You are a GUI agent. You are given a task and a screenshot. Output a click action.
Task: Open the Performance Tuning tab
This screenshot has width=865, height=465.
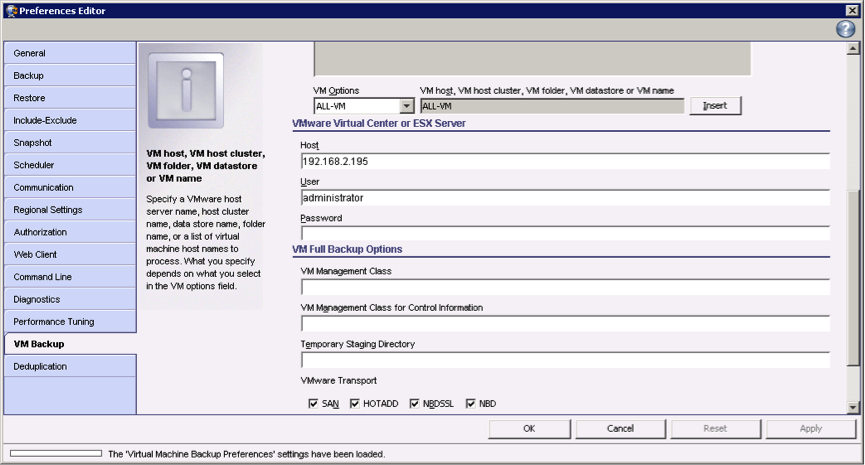70,322
